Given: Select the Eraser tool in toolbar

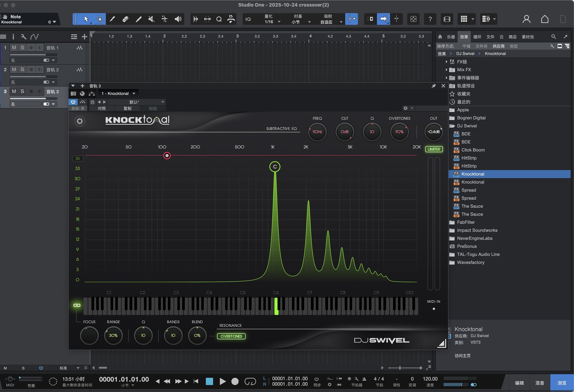Looking at the screenshot, I should click(125, 19).
